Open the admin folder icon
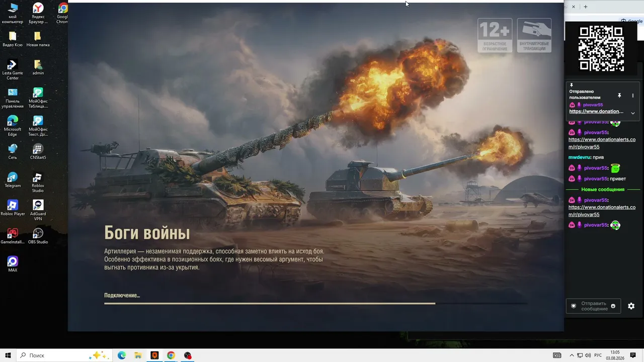 [x=38, y=67]
